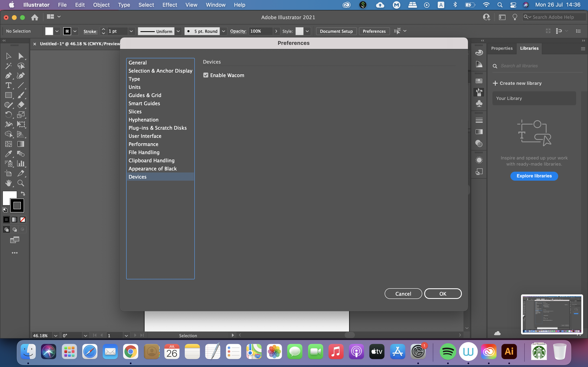This screenshot has height=367, width=588.
Task: Select the Gradient tool
Action: click(x=21, y=144)
